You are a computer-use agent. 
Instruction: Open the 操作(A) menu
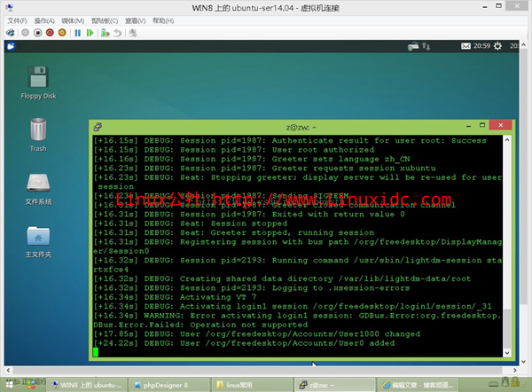point(44,21)
